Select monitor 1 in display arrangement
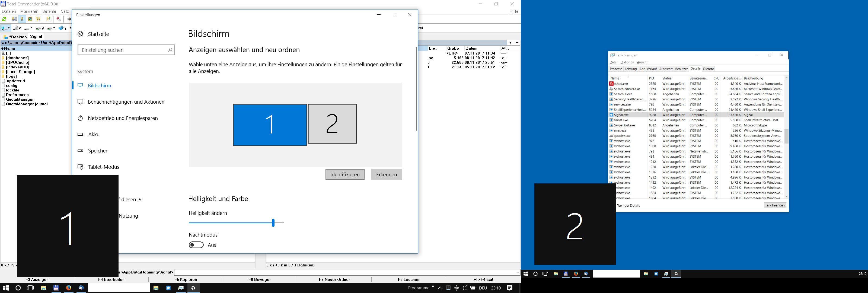Screen dimensions: 868x293 (x=270, y=125)
